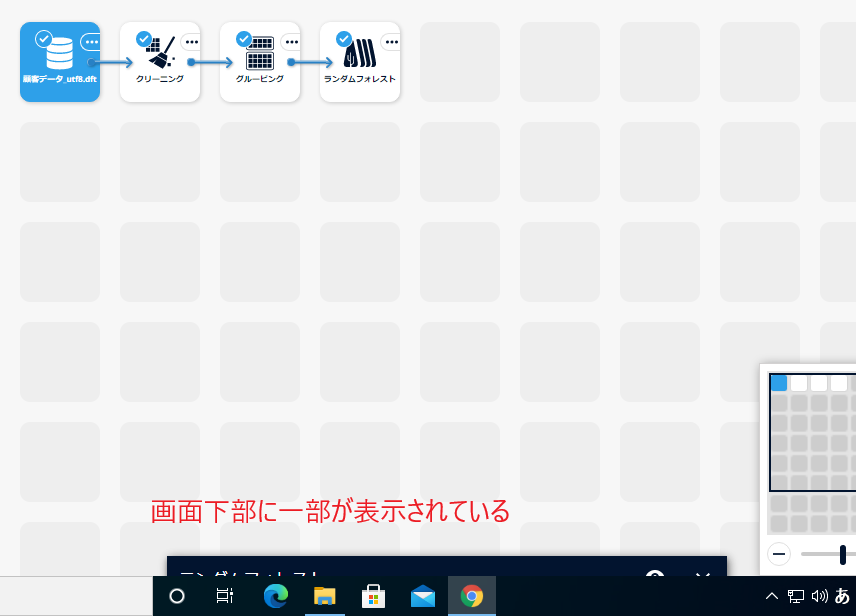856x616 pixels.
Task: Open the ellipsis menu on 顧客データ_utf8.dft node
Action: tap(91, 42)
